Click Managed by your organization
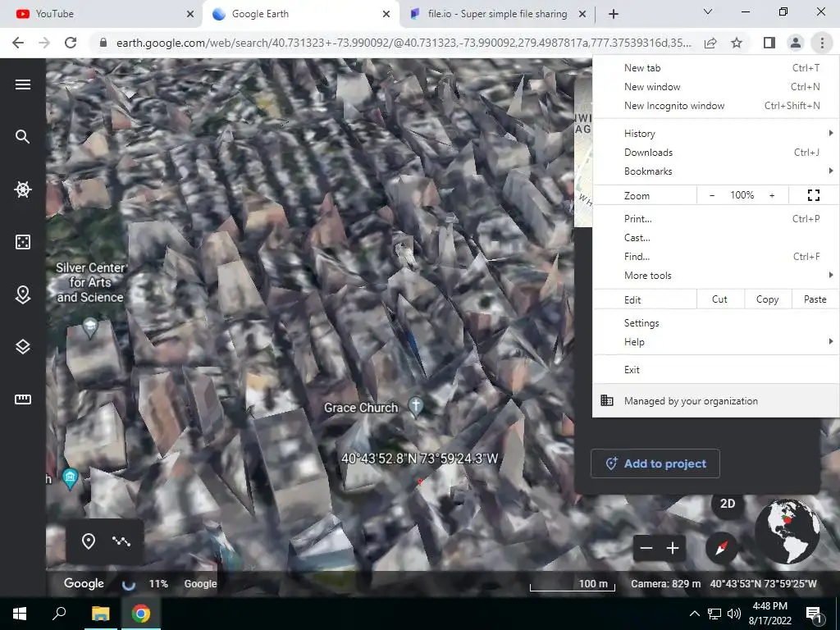The height and width of the screenshot is (630, 840). point(715,400)
